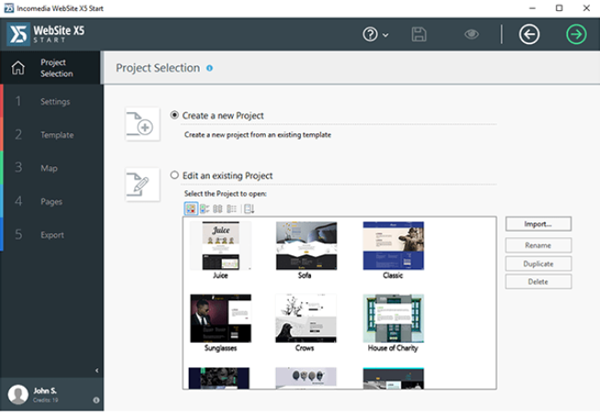
Task: Click the info icon beside Project Selection title
Action: tap(210, 68)
